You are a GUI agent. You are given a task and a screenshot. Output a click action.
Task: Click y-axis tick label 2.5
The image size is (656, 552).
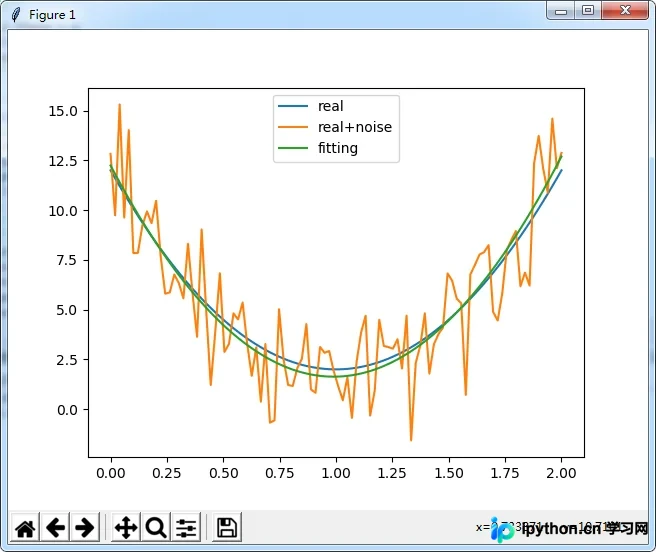67,360
